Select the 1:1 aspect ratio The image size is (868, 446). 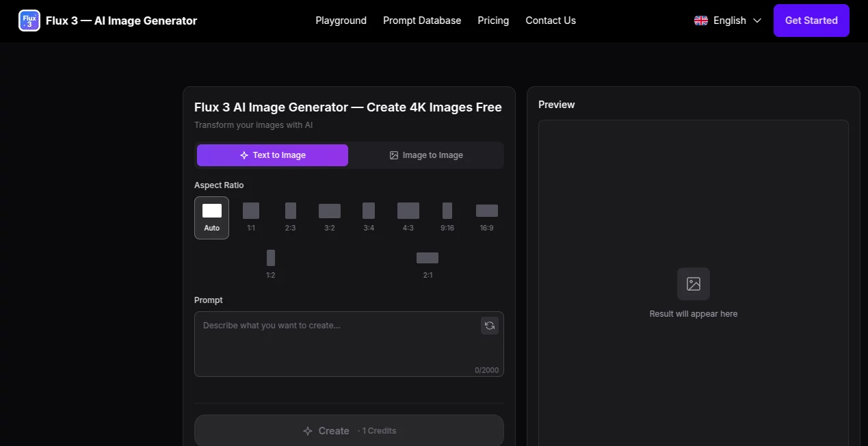click(x=251, y=218)
